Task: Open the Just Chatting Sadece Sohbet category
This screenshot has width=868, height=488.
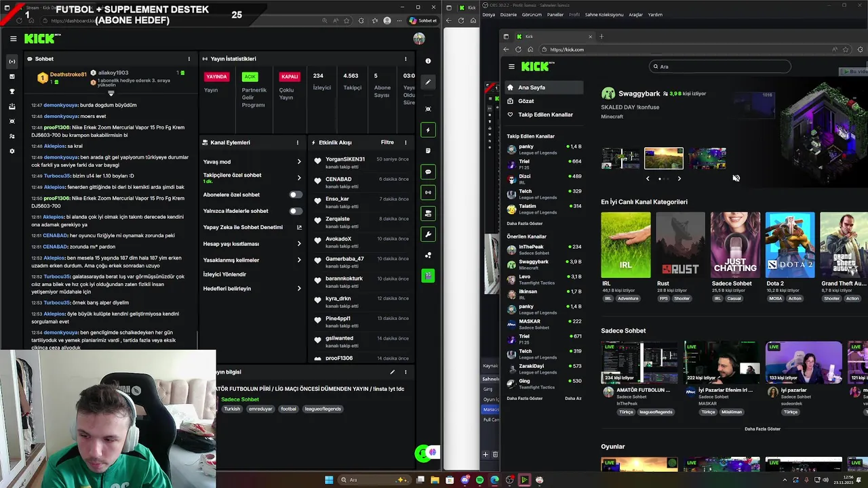Action: point(735,245)
